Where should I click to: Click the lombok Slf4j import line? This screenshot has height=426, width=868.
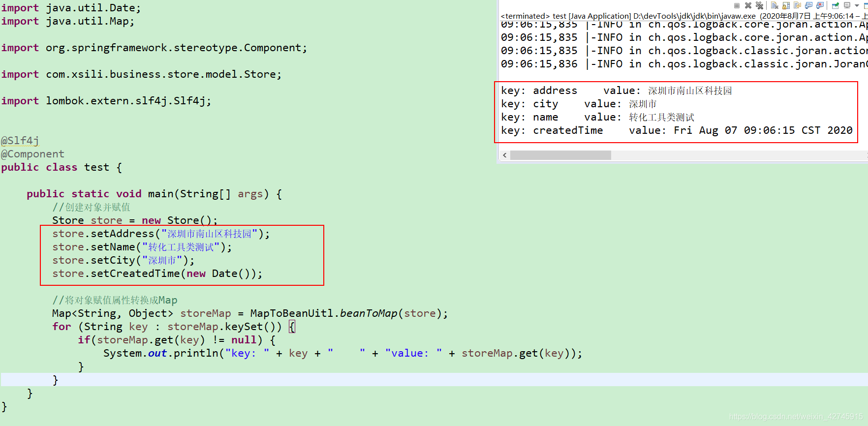[106, 101]
